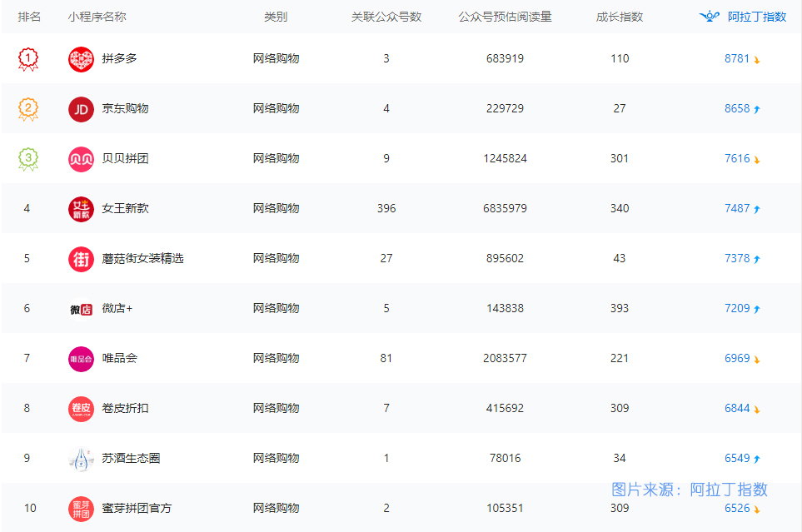Click the up arrow beside 7209
The width and height of the screenshot is (802, 532).
(x=757, y=309)
